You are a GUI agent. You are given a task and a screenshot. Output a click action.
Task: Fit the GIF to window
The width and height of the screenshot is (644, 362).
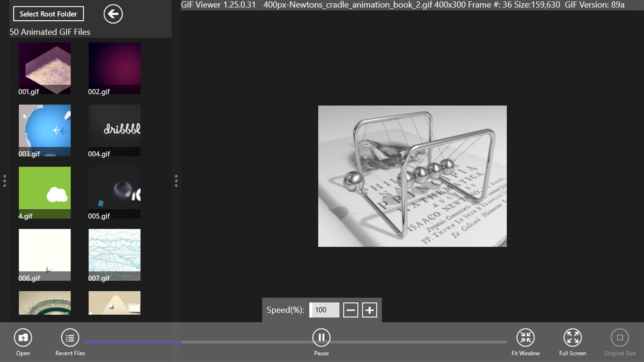click(x=525, y=338)
